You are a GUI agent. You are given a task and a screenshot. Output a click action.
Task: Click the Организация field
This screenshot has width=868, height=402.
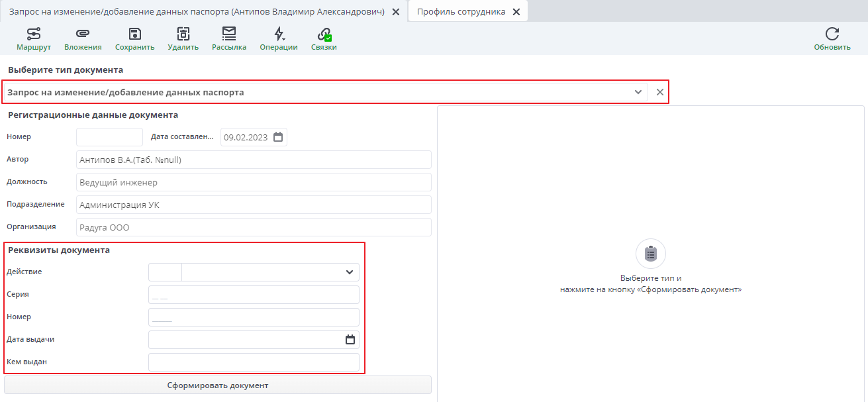pos(254,227)
